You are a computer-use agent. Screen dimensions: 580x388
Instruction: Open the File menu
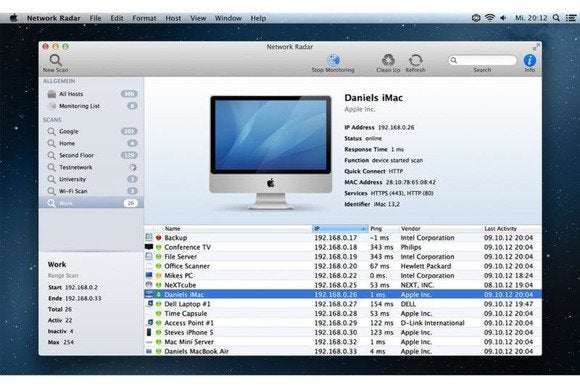pyautogui.click(x=95, y=18)
